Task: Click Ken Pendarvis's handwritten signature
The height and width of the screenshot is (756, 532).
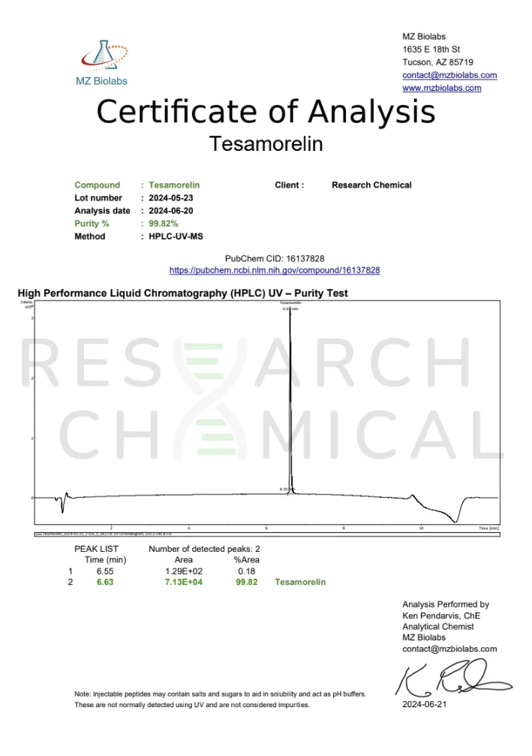Action: point(452,679)
